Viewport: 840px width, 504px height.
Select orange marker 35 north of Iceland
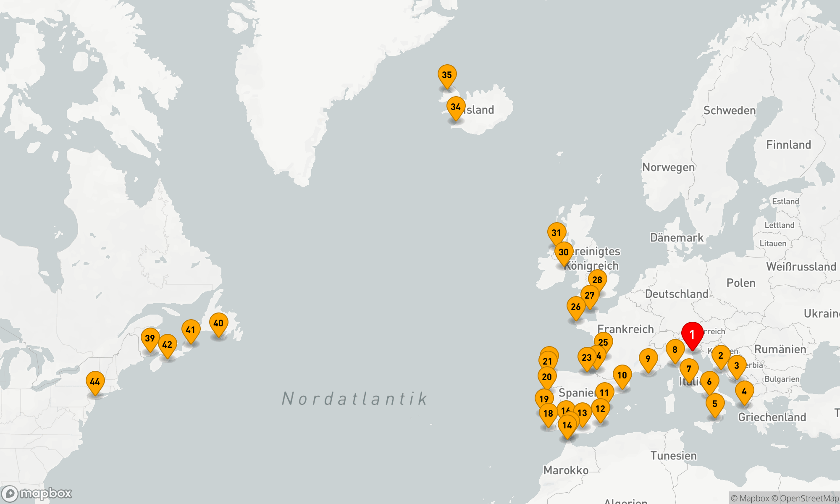pyautogui.click(x=447, y=75)
